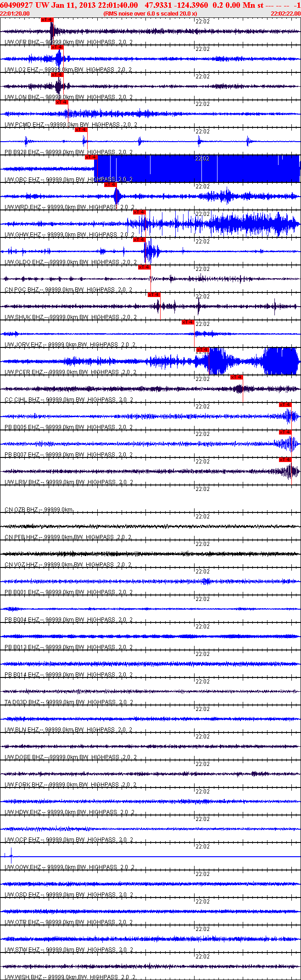The height and width of the screenshot is (980, 301).
Task: Select the red pick flag on UW.PCMD trace
Action: pyautogui.click(x=62, y=102)
